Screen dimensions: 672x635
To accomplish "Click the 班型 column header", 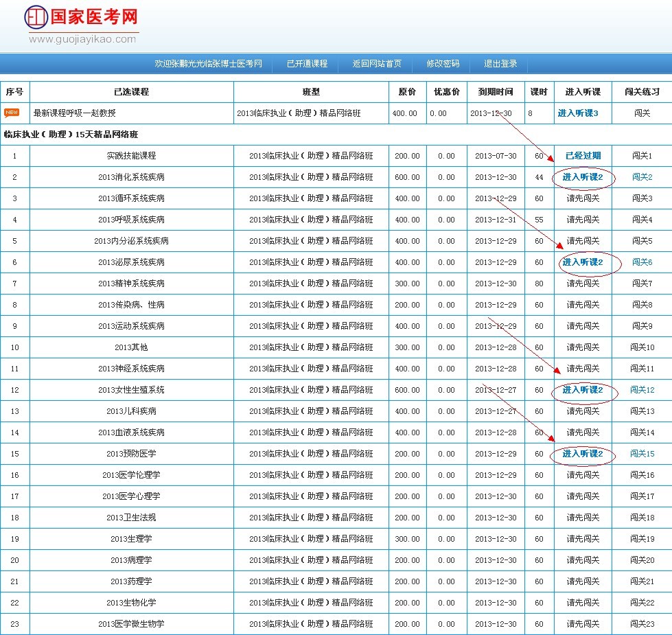I will [311, 92].
